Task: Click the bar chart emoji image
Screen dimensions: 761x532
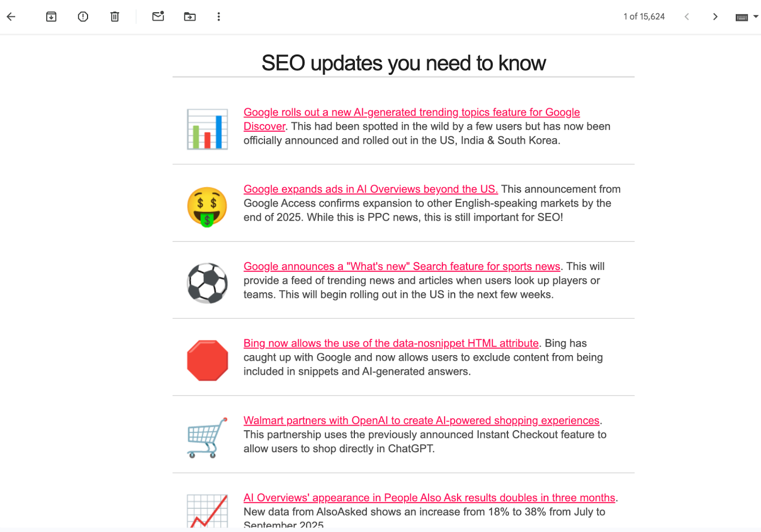Action: (x=207, y=129)
